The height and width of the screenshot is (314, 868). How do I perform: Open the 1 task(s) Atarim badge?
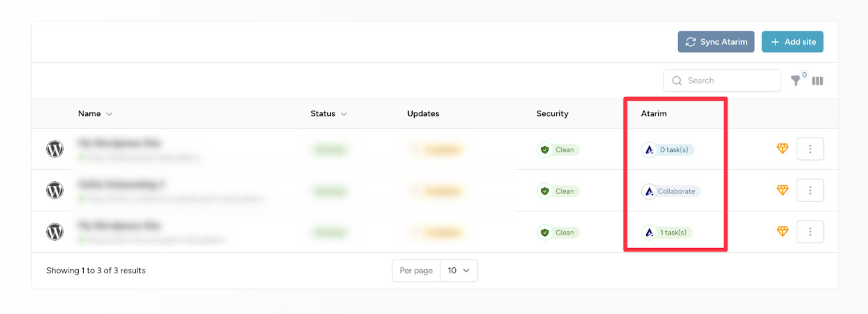[x=667, y=233]
